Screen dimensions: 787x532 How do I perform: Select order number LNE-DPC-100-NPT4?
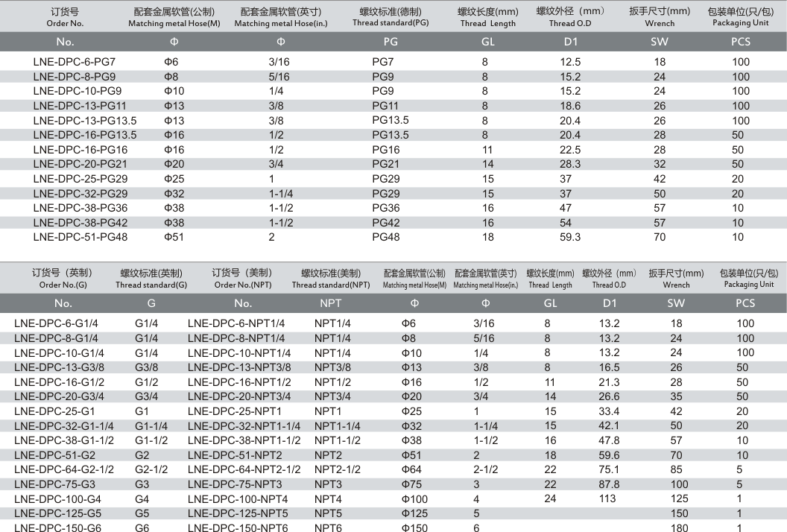pyautogui.click(x=238, y=498)
